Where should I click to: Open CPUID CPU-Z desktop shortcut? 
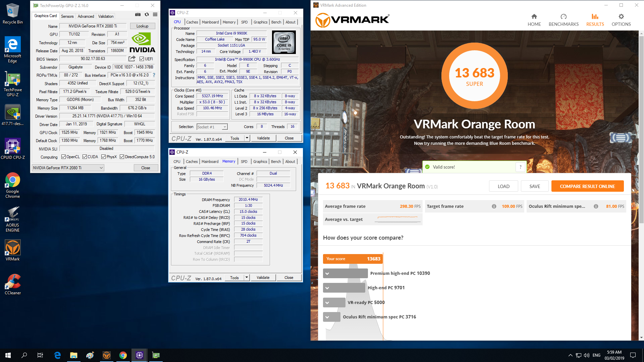pos(13,149)
